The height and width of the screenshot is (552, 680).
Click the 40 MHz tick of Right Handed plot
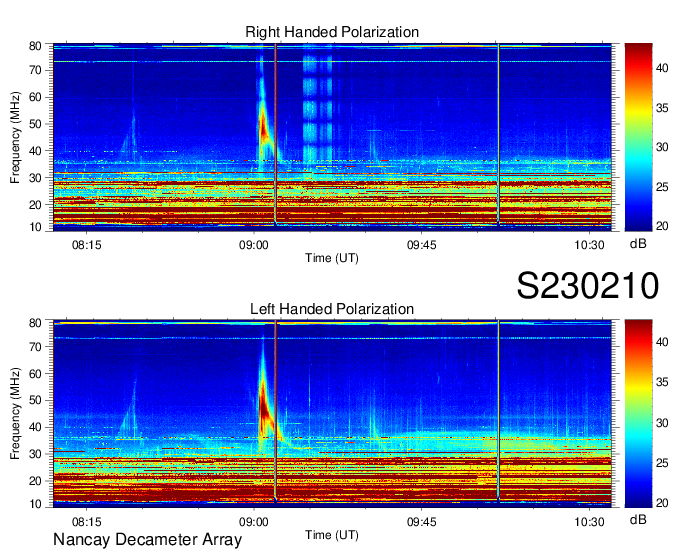pos(35,151)
